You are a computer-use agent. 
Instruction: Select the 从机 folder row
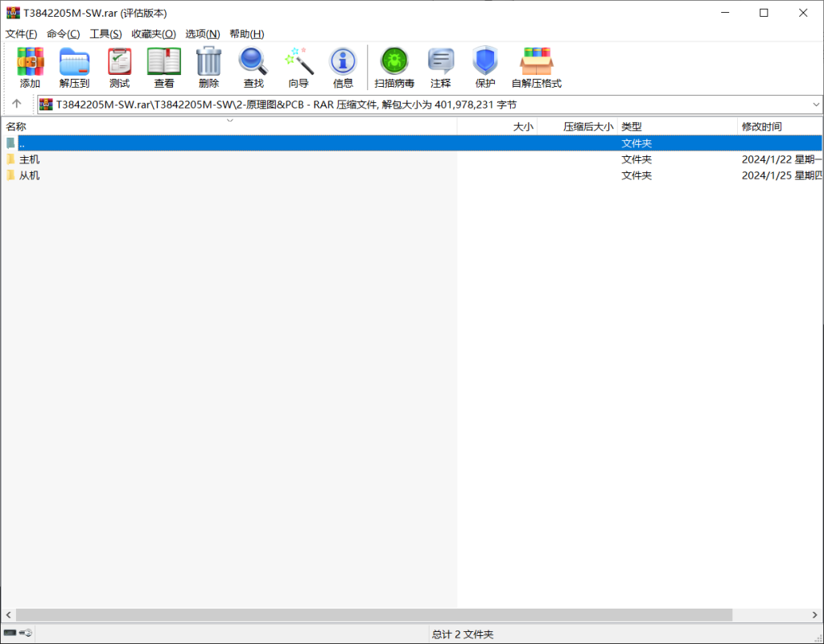tap(29, 175)
